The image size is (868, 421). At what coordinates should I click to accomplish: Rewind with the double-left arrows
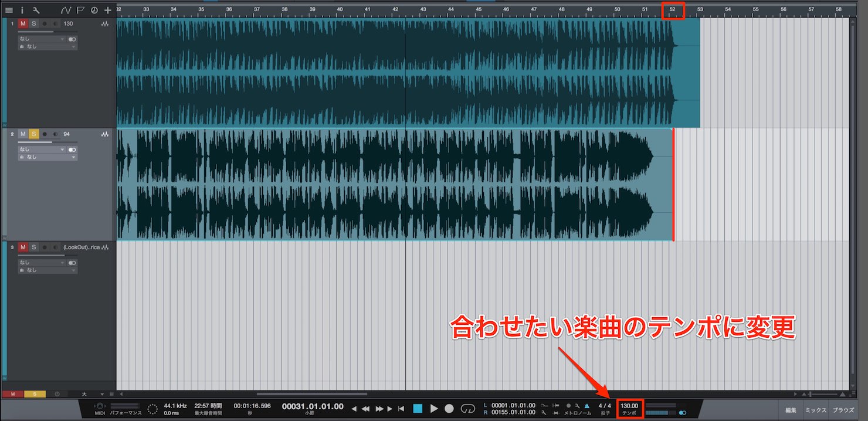click(x=365, y=409)
